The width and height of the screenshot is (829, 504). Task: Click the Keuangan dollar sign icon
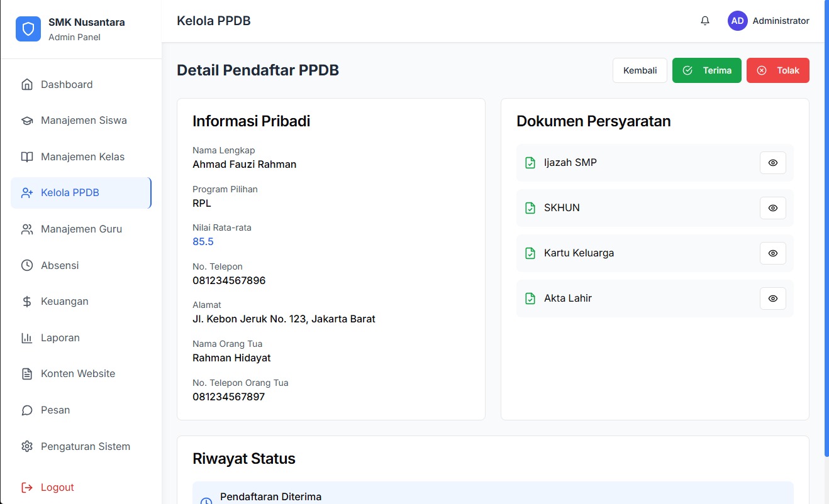[x=27, y=302]
